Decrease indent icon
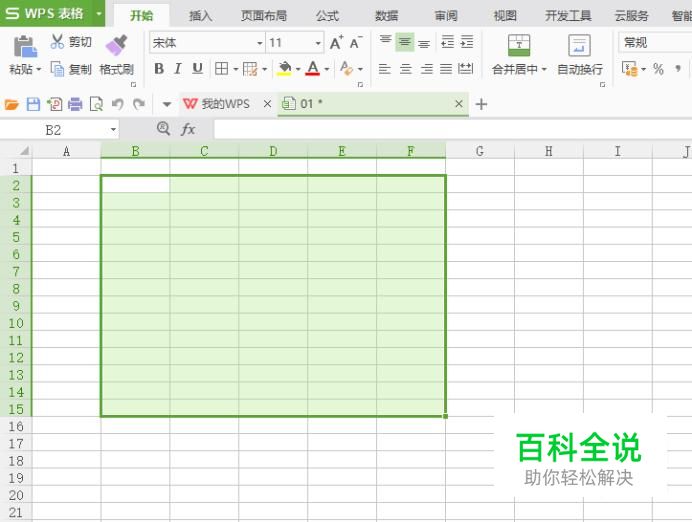Viewport: 692px width, 522px height. click(447, 41)
